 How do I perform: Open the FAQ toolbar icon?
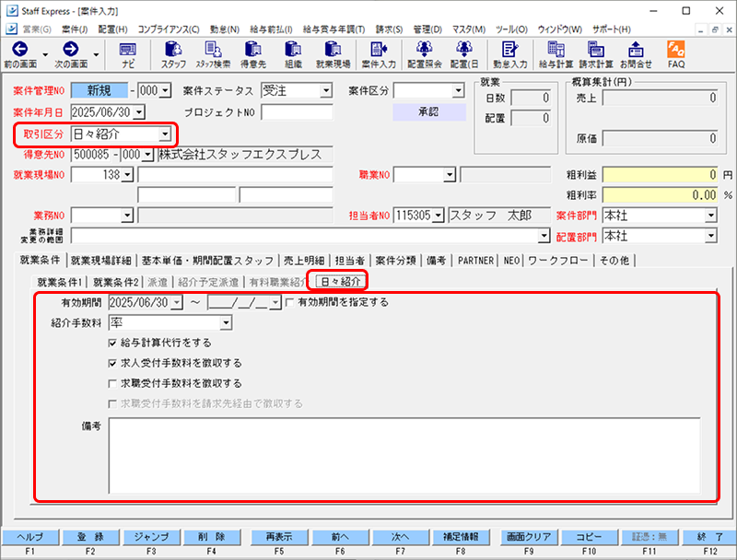676,55
